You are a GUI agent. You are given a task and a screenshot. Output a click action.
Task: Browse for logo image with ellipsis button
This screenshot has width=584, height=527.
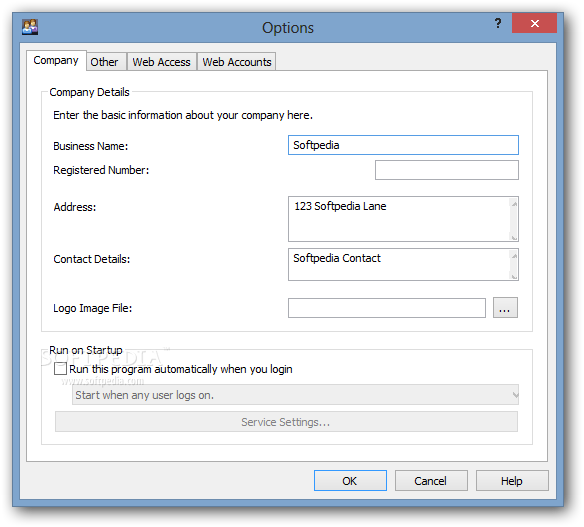505,308
